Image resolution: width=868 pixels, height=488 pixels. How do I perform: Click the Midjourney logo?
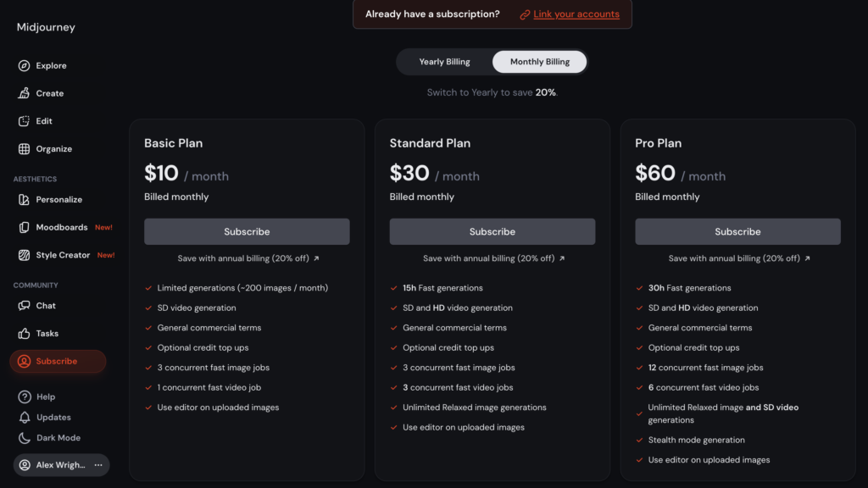pos(45,26)
